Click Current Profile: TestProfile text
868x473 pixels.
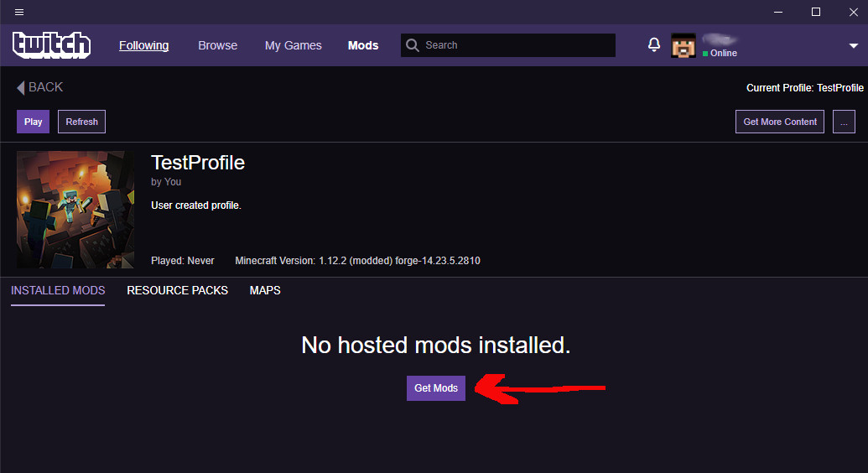coord(805,88)
